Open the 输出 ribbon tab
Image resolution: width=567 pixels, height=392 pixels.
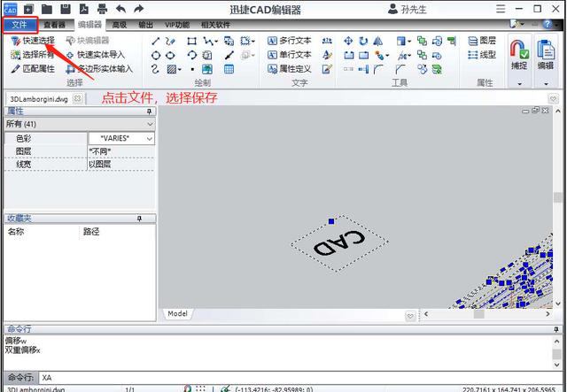pos(145,25)
